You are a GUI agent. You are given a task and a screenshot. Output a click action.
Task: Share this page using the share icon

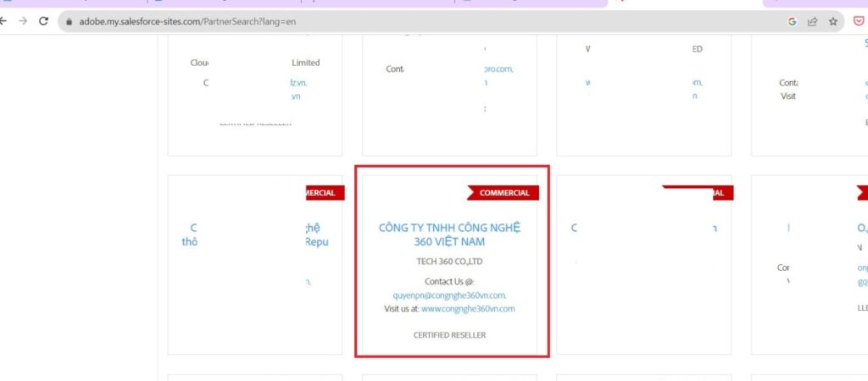point(813,21)
